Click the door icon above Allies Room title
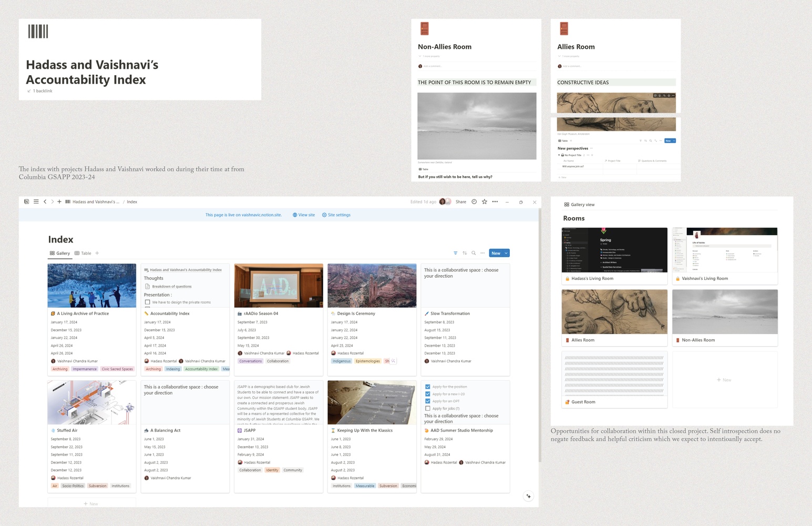The width and height of the screenshot is (812, 526). tap(564, 28)
